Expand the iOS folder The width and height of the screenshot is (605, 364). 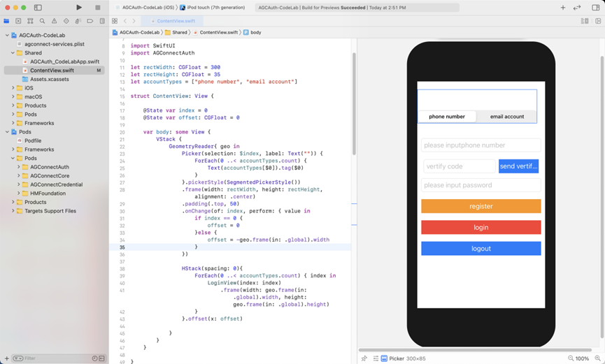pyautogui.click(x=13, y=88)
